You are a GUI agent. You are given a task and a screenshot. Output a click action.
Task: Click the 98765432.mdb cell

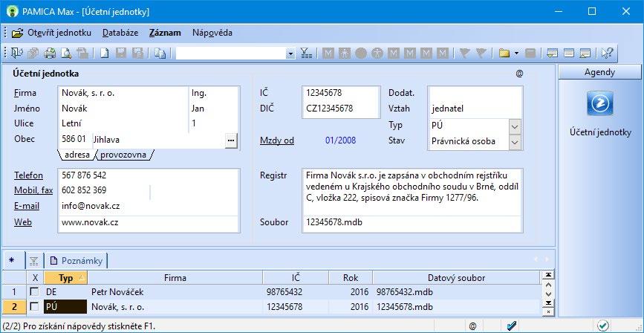tap(456, 292)
